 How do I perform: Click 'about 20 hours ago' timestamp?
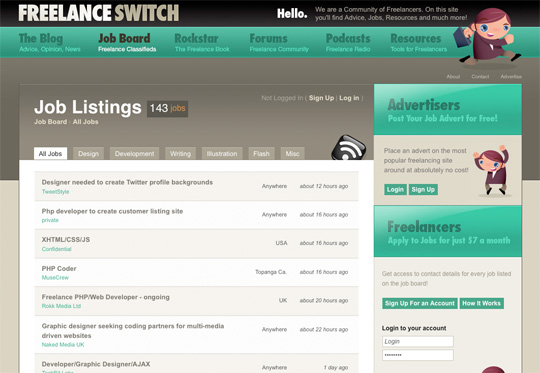click(x=324, y=300)
